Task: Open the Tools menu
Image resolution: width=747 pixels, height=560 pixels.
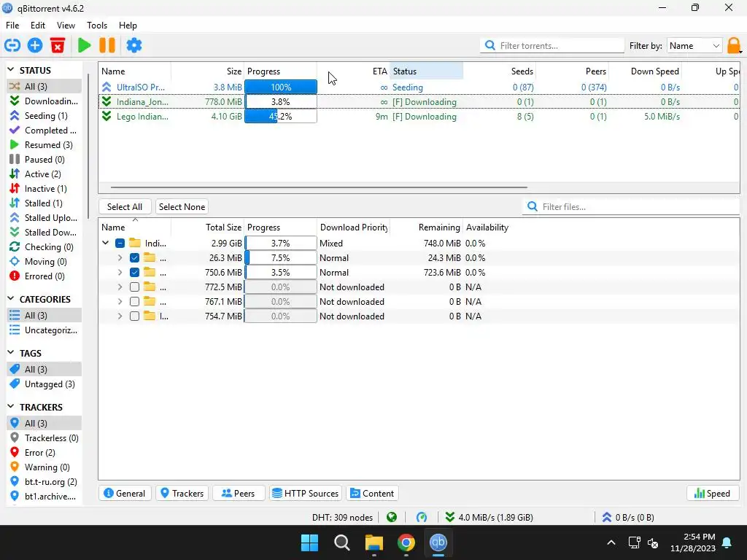Action: (x=97, y=26)
